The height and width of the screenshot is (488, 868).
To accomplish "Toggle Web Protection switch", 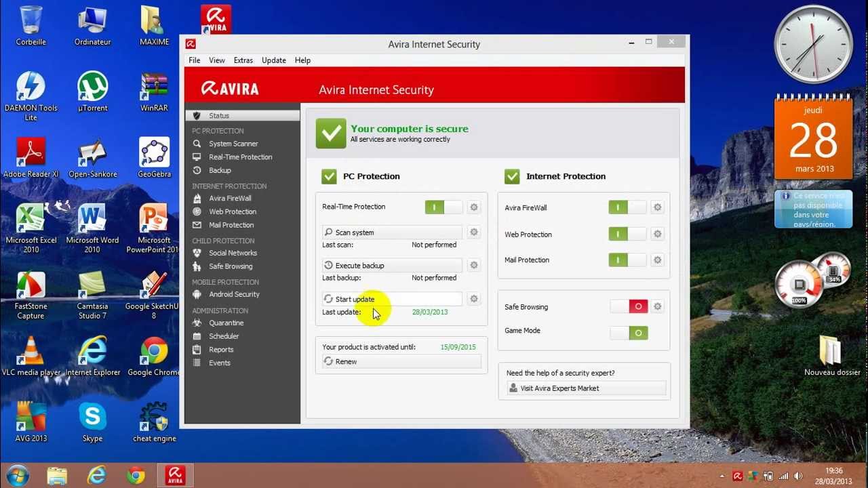I will (x=627, y=234).
